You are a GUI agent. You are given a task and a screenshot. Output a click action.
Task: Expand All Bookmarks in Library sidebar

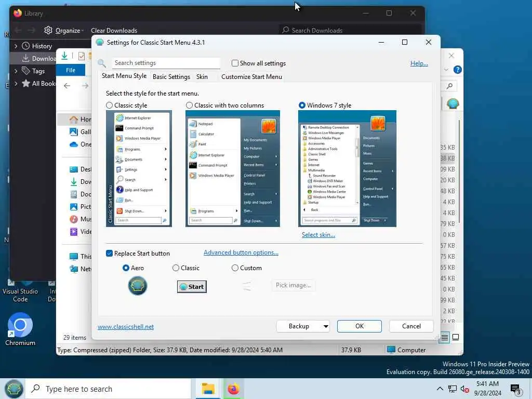[x=16, y=84]
